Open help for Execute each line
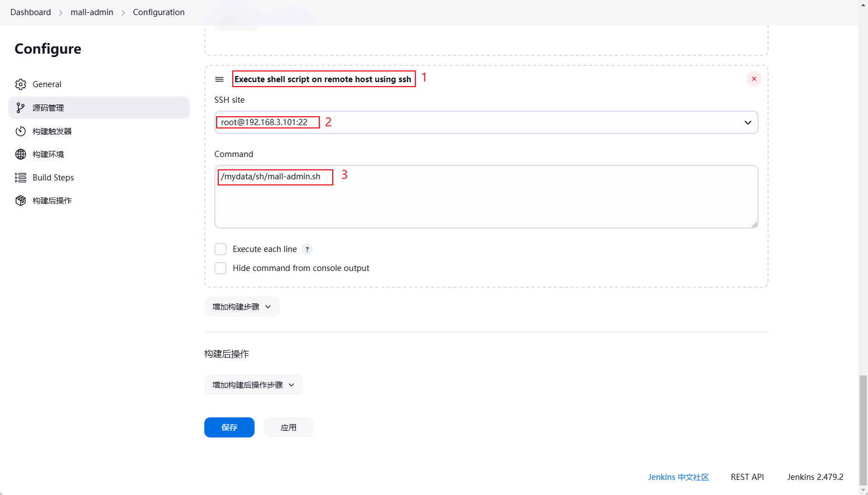The image size is (868, 495). pyautogui.click(x=307, y=249)
